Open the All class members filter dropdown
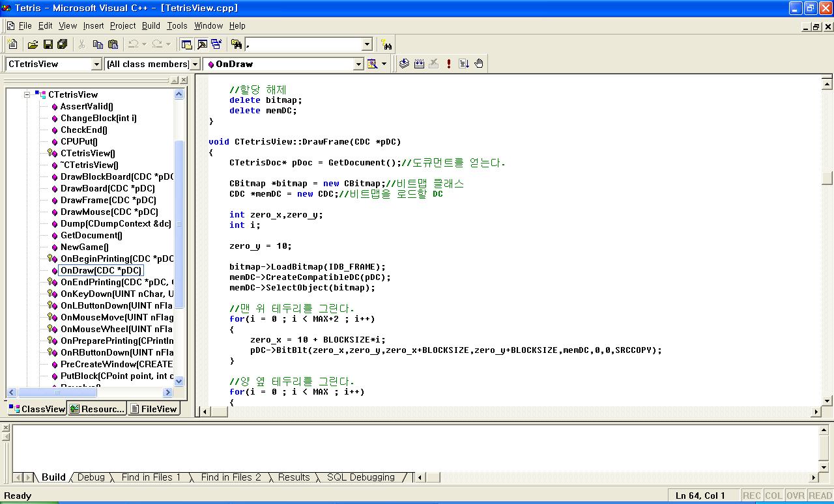834x504 pixels. pos(194,64)
